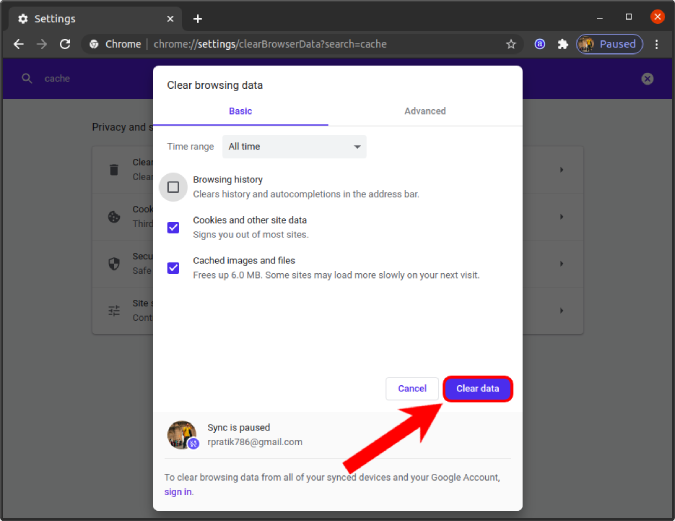The width and height of the screenshot is (675, 521).
Task: Click the Chrome site info icon in address bar
Action: tap(94, 44)
